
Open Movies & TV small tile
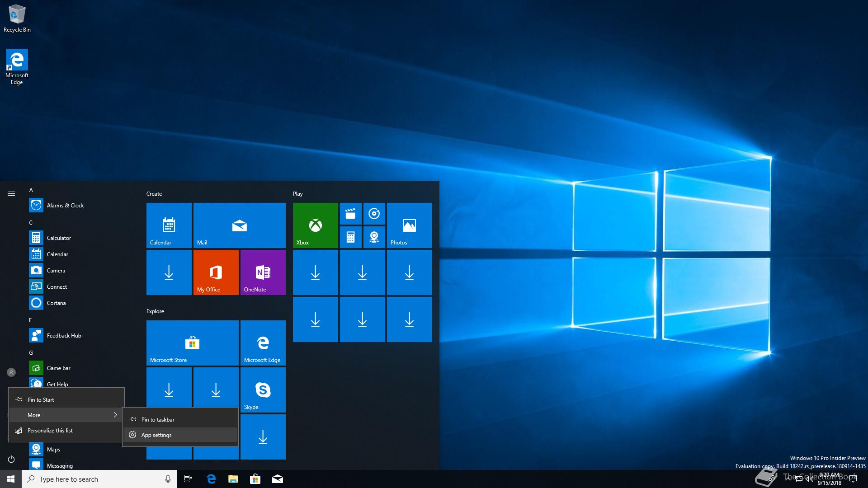pos(350,214)
